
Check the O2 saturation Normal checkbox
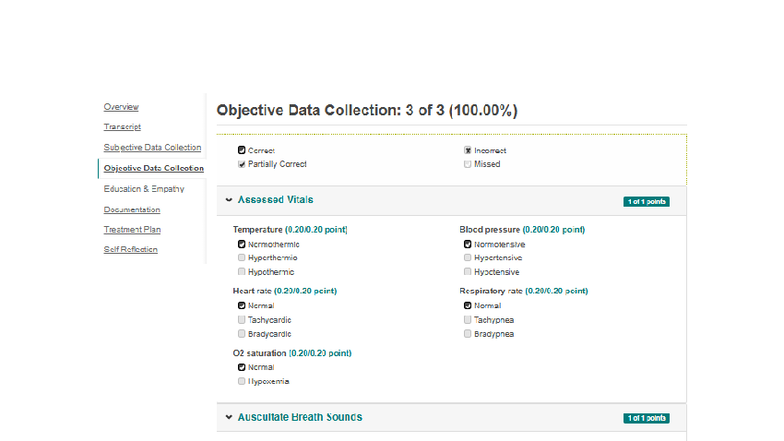242,367
